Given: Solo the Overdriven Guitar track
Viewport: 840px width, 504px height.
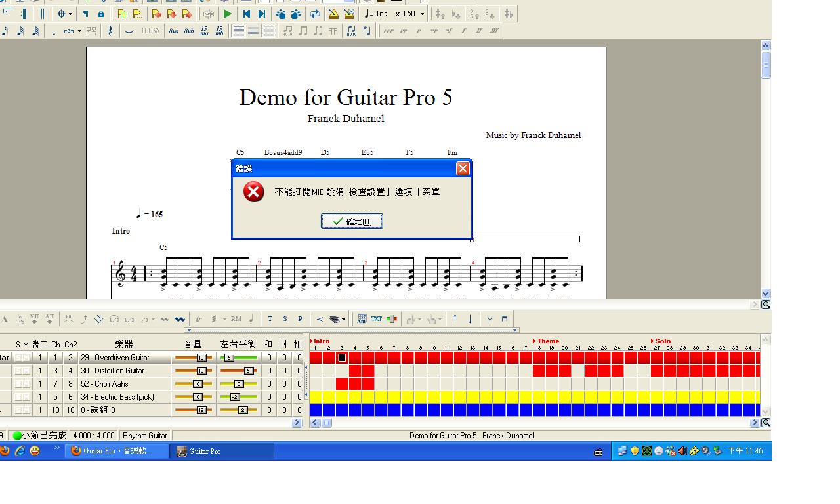Looking at the screenshot, I should click(x=18, y=358).
